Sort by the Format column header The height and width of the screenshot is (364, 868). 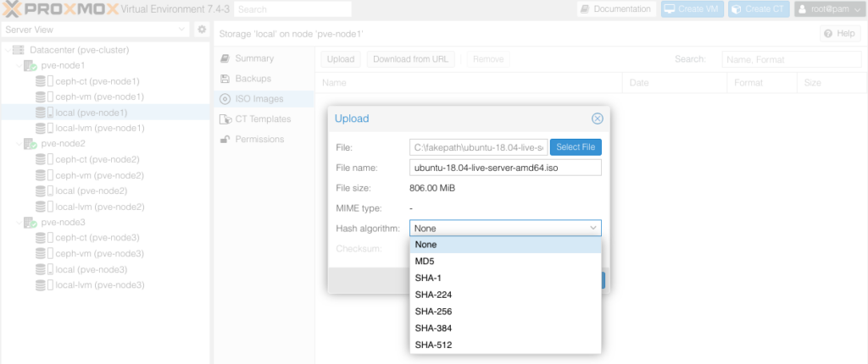pos(762,83)
